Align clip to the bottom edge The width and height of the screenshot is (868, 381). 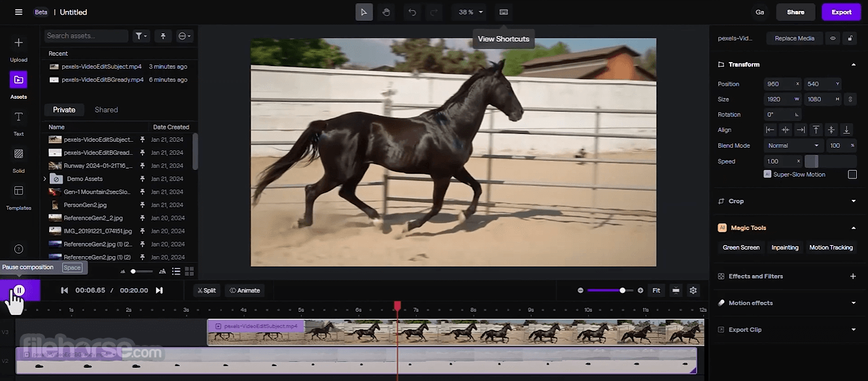click(x=846, y=130)
